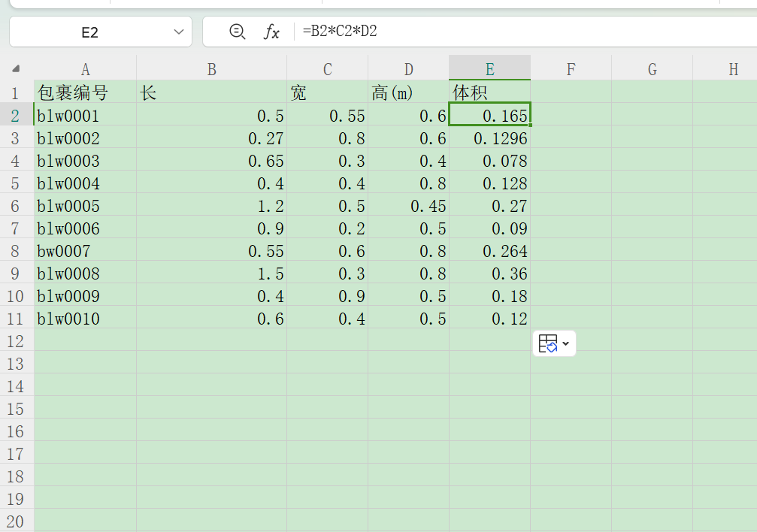
Task: Select cell containing blw0002
Action: tap(85, 137)
